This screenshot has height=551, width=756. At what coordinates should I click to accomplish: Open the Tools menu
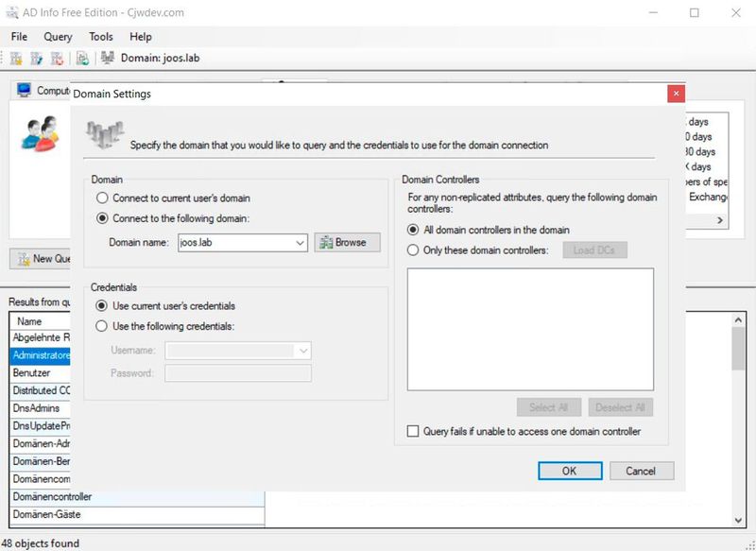coord(99,37)
